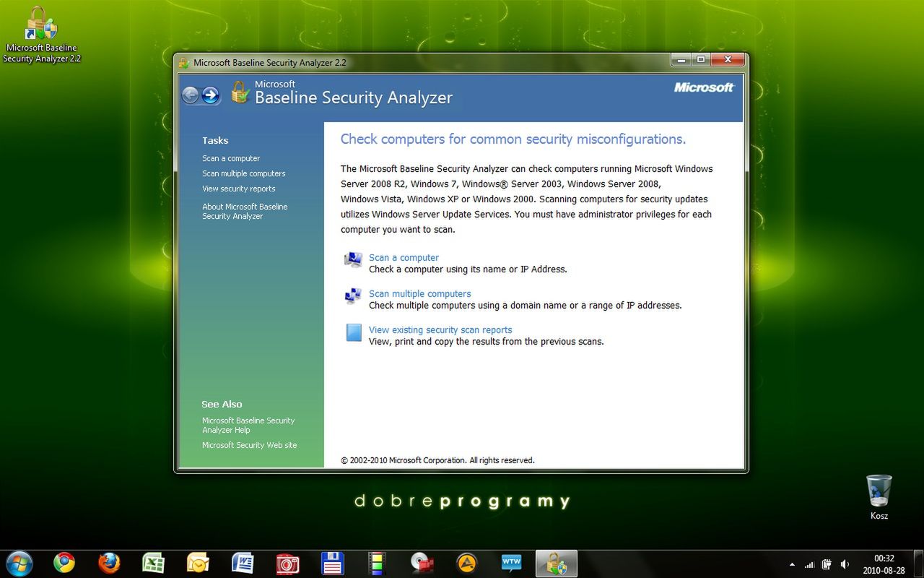This screenshot has height=578, width=924.
Task: Click 'Check computers for common security misconfigurations' heading
Action: (x=513, y=139)
